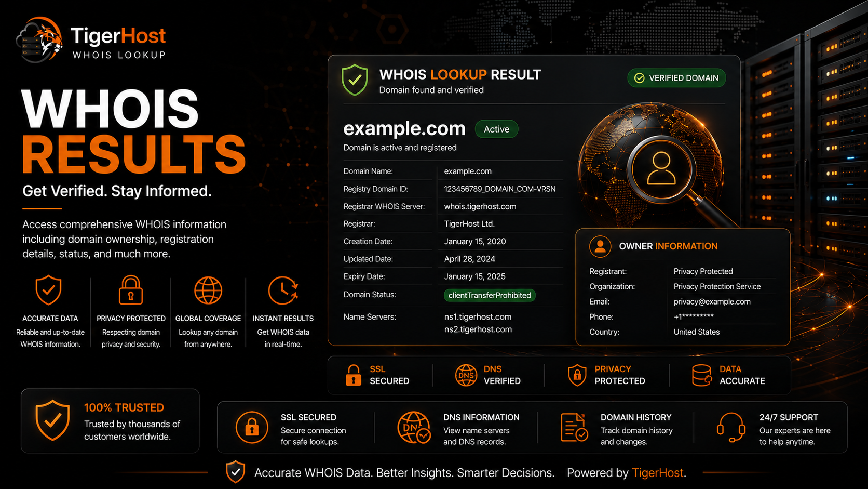
Task: Click the ns2.tigerhost.com name server
Action: point(478,329)
